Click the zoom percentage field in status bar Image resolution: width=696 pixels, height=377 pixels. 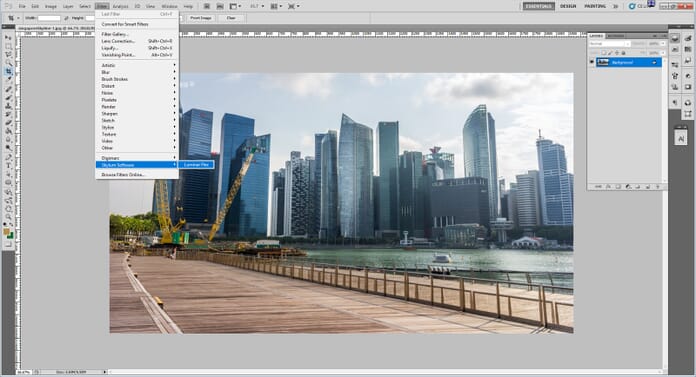coord(23,372)
